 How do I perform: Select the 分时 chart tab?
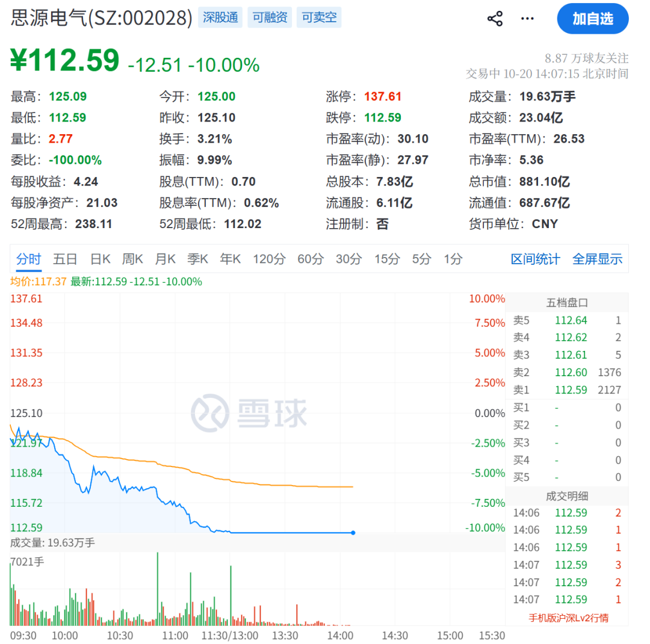coord(29,259)
